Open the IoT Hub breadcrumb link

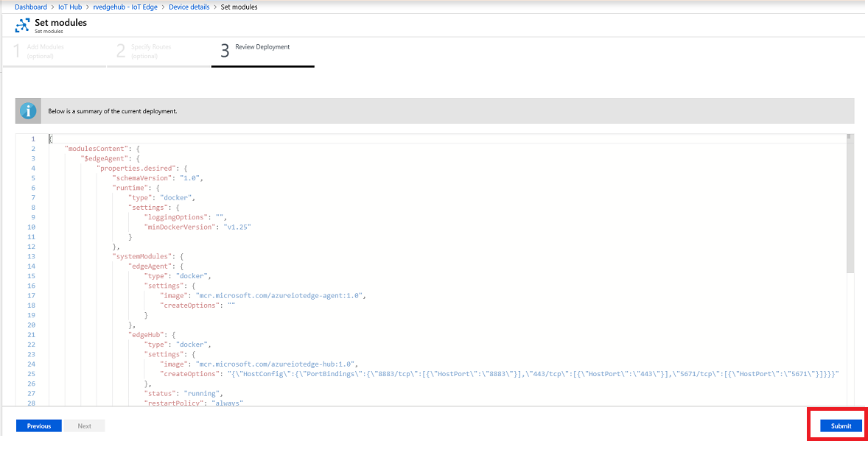70,7
